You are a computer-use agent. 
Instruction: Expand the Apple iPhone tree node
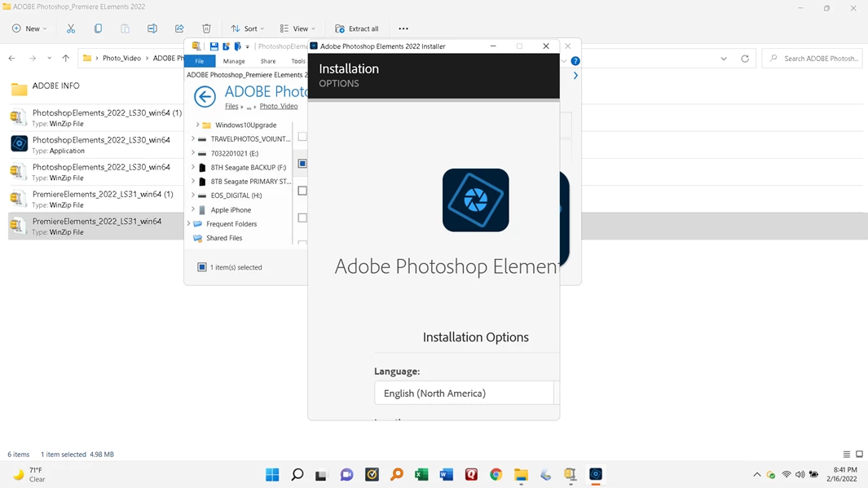click(192, 209)
